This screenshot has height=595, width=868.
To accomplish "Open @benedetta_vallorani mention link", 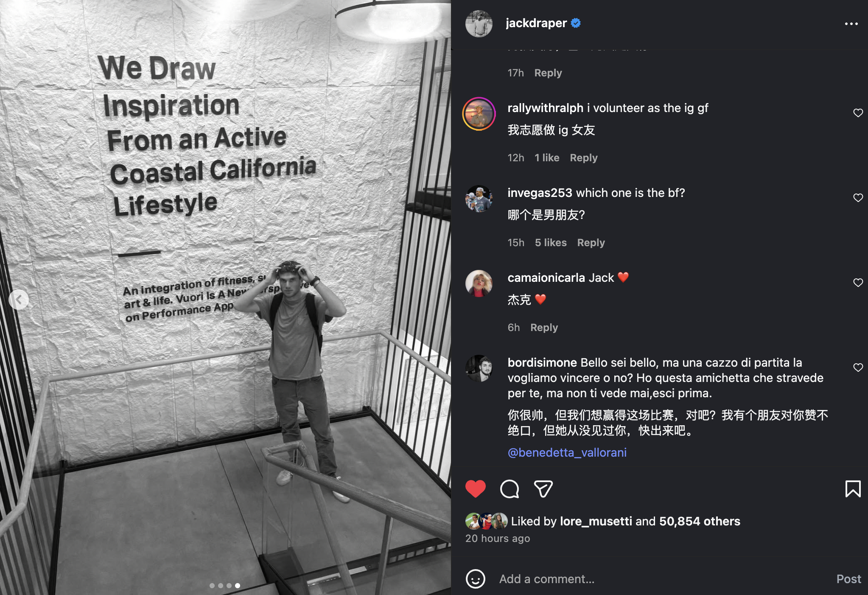I will click(567, 452).
